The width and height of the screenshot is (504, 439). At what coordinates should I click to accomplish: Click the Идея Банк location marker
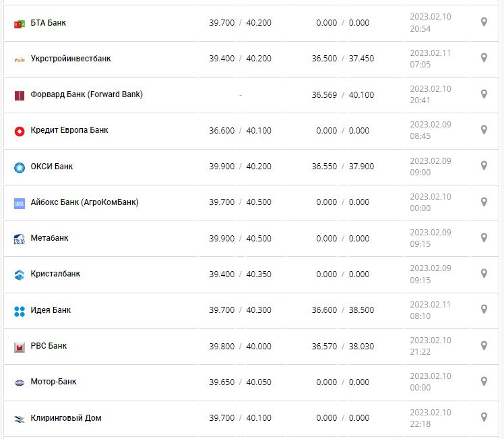click(x=483, y=310)
